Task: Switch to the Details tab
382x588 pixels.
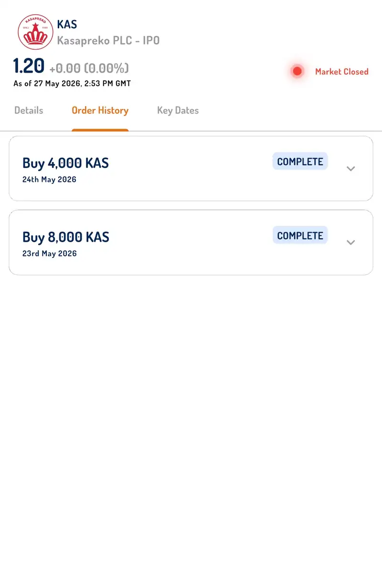Action: (x=29, y=110)
